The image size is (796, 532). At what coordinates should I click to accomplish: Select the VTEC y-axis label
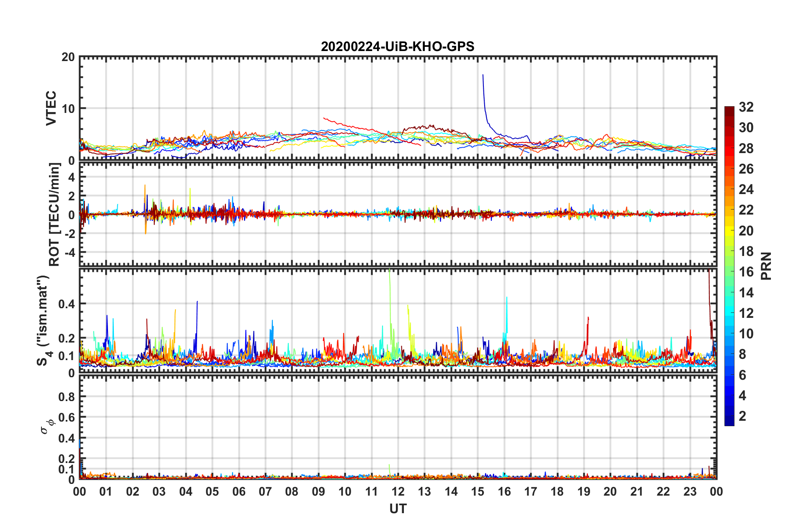click(51, 108)
